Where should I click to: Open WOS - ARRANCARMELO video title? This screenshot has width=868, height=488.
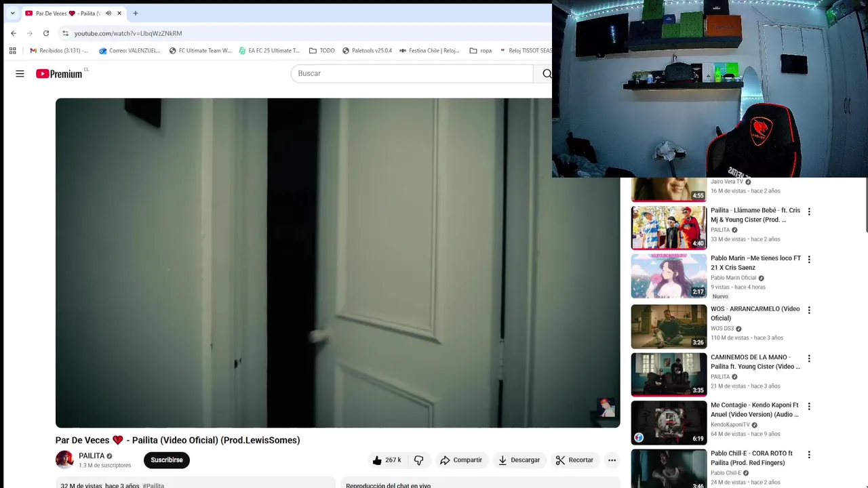click(x=755, y=313)
